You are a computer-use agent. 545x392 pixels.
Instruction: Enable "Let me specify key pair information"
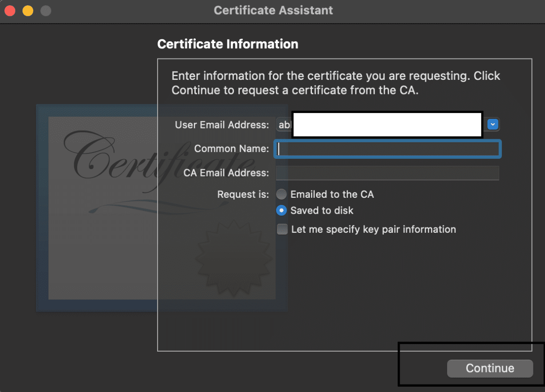click(x=282, y=229)
